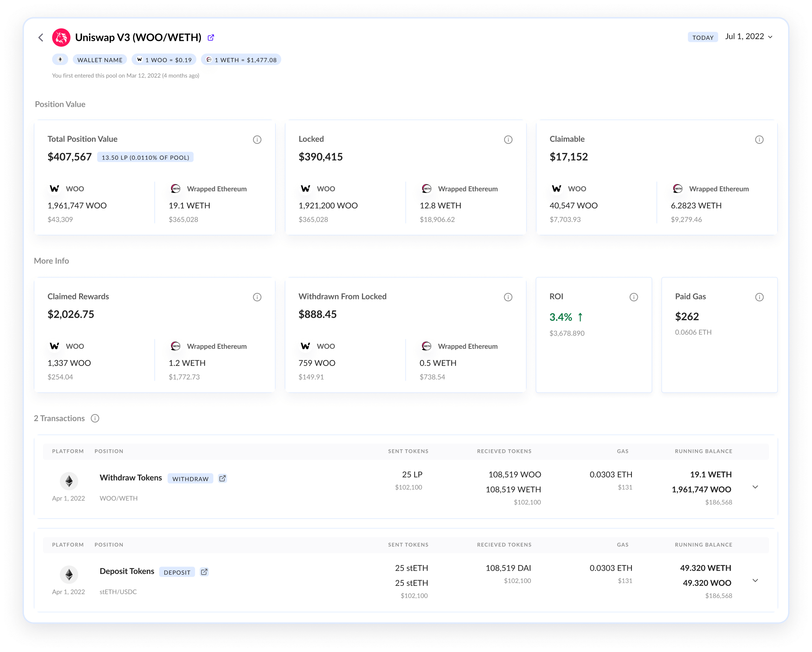Viewport: 812px width, 652px height.
Task: Click WOO token icon in Locked card
Action: pyautogui.click(x=305, y=189)
